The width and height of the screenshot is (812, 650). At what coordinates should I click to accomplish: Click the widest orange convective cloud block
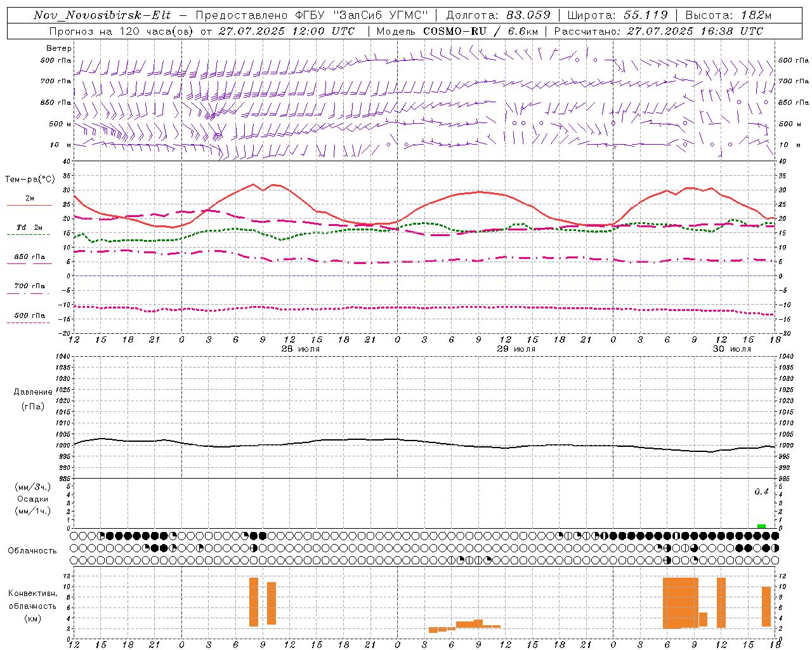click(x=681, y=603)
